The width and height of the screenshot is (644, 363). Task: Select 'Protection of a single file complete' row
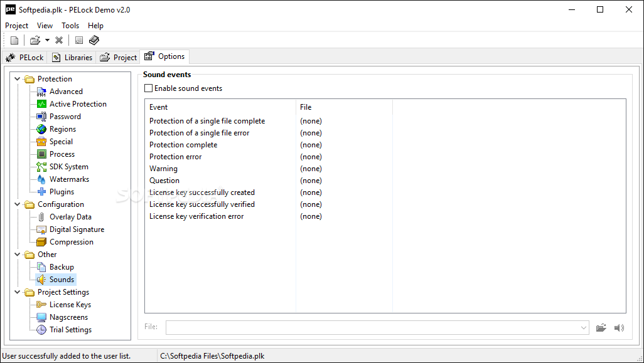(x=207, y=121)
